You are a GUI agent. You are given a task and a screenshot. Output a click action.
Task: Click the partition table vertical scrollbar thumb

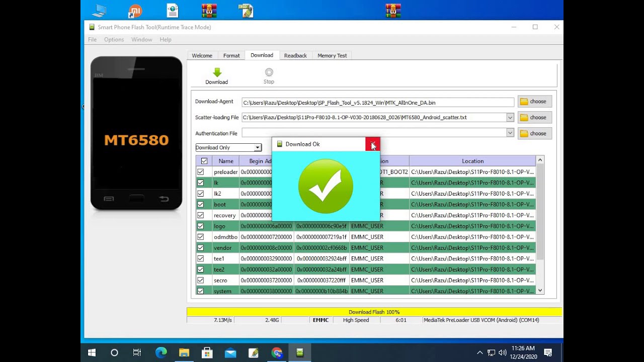pos(540,212)
